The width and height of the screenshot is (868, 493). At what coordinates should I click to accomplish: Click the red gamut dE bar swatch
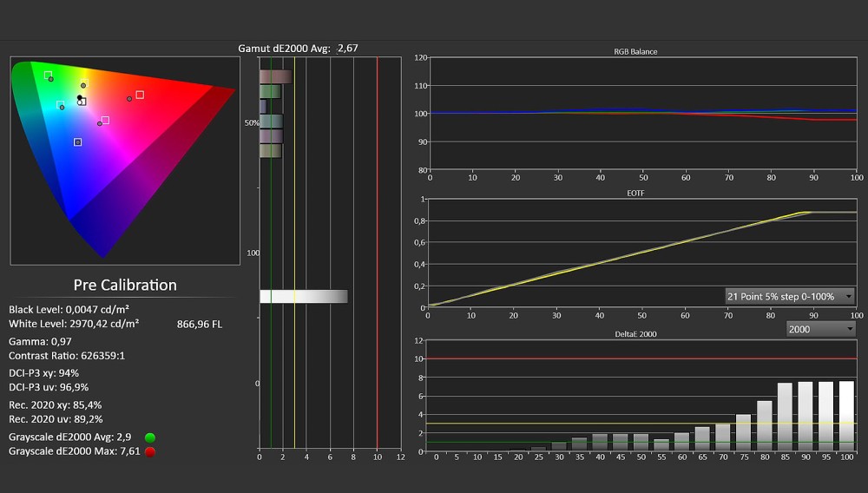(275, 76)
